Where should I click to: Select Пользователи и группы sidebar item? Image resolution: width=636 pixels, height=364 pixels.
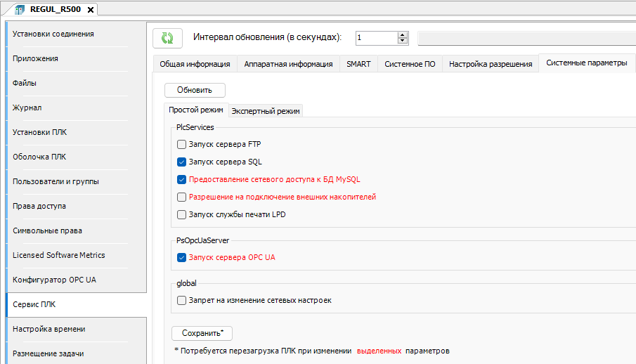pos(56,181)
